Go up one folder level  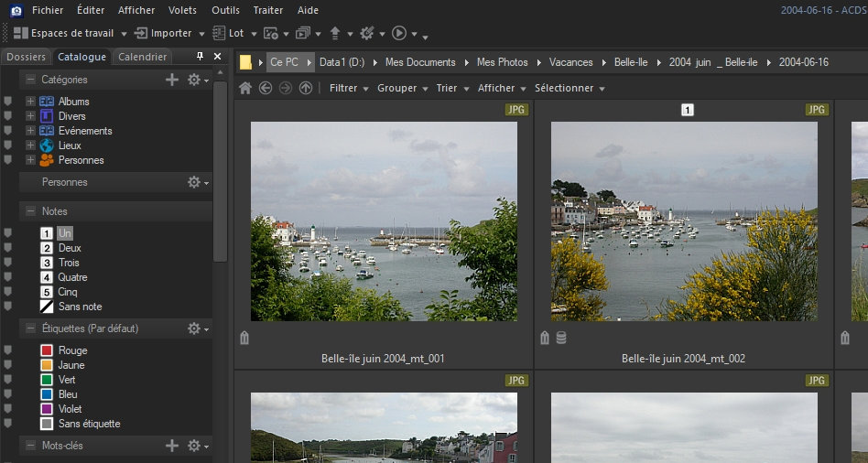(x=306, y=88)
